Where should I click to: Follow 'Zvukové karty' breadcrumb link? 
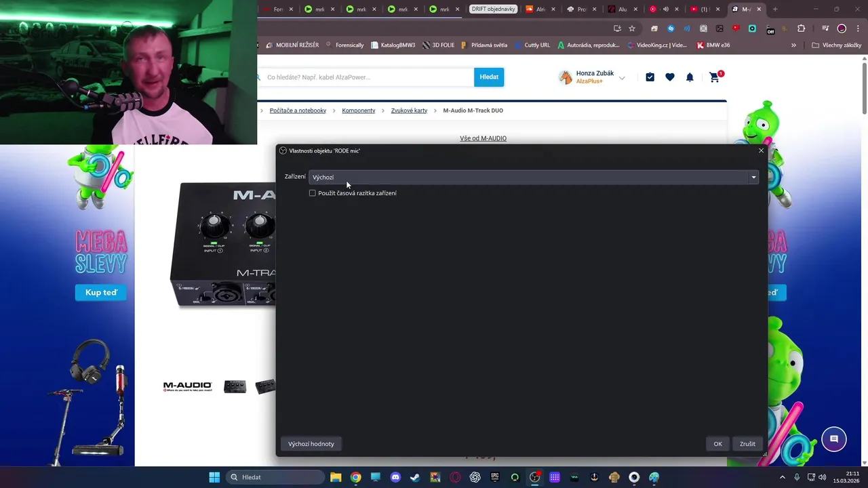point(409,110)
